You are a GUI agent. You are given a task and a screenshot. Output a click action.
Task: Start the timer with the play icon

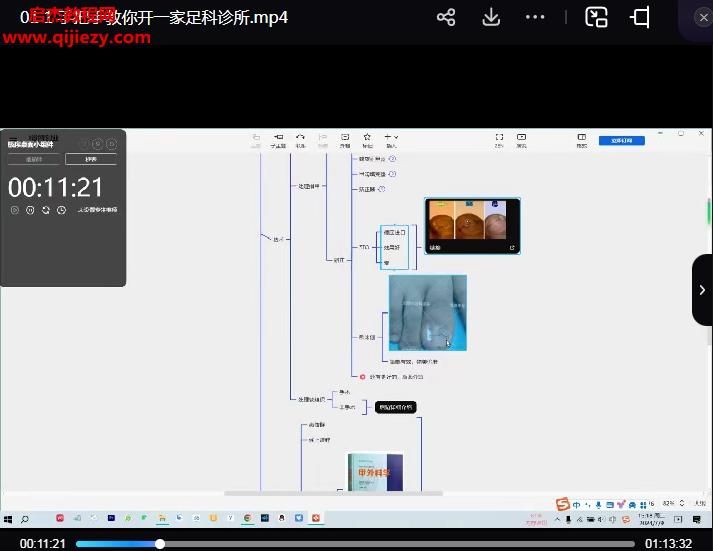(15, 210)
